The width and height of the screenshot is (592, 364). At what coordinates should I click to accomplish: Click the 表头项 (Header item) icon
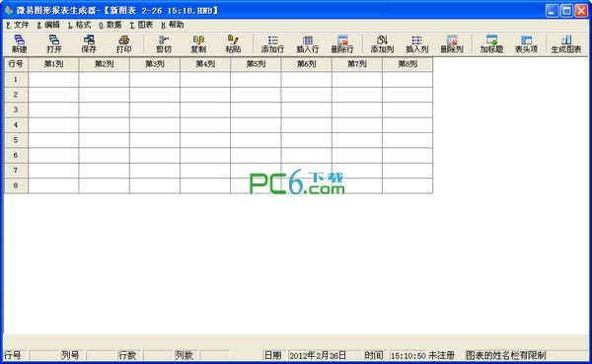point(526,43)
